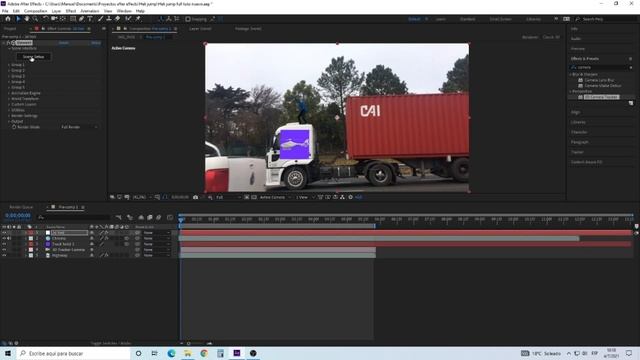
Task: Open the Active Camera view dropdown
Action: tap(276, 197)
